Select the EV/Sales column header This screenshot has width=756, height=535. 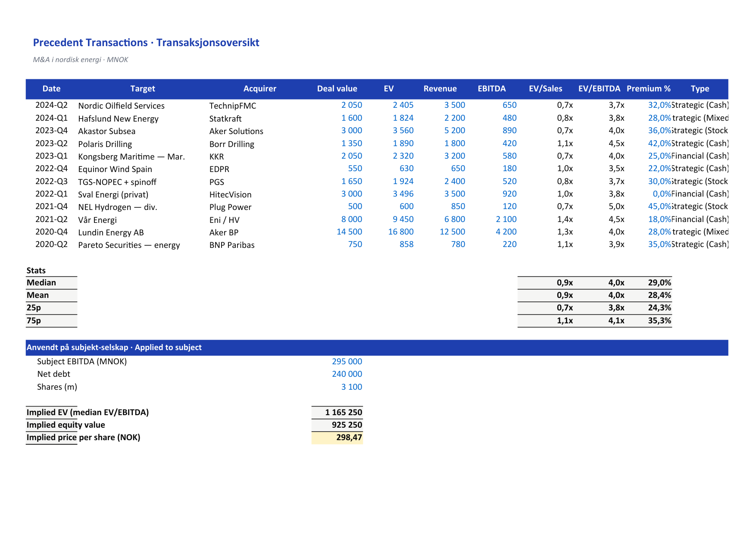[x=546, y=89]
